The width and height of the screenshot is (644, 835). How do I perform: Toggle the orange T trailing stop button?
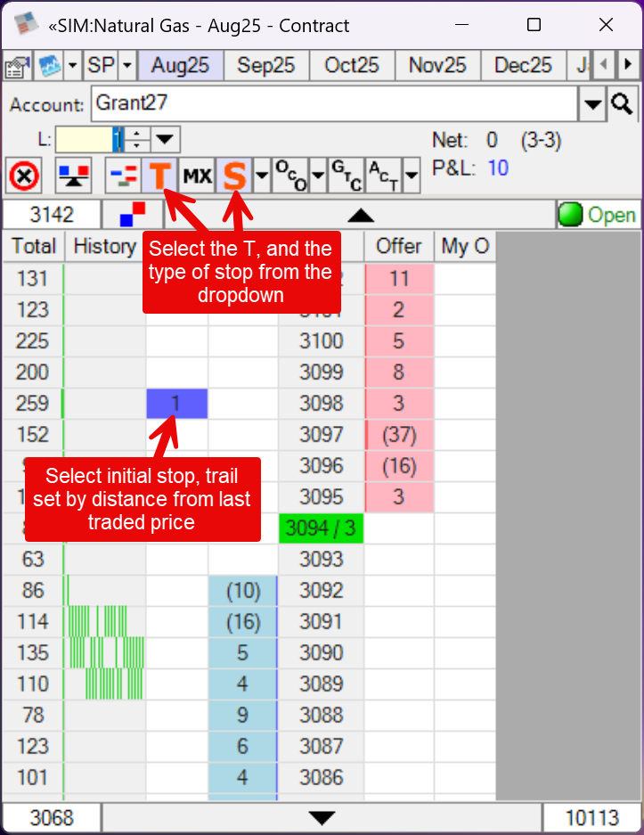coord(159,176)
